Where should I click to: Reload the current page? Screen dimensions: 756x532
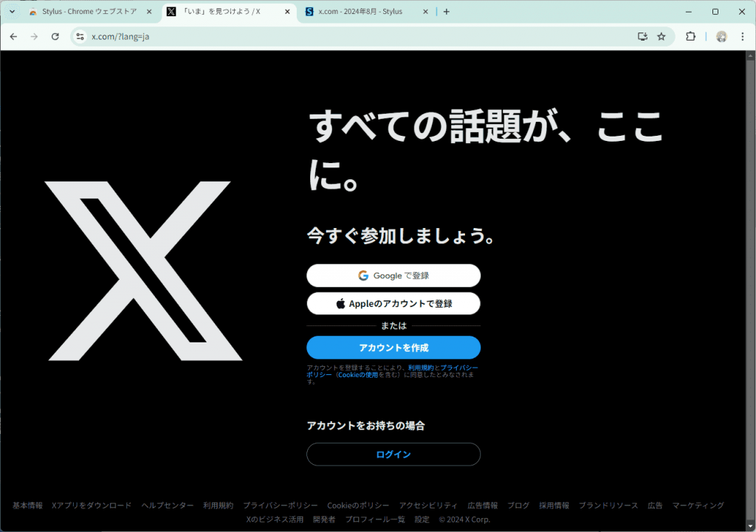[x=55, y=37]
